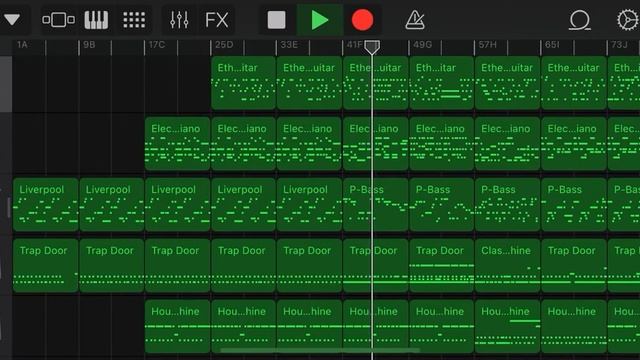Select the P-Bass region under 57H
640x360 pixels.
click(x=507, y=204)
